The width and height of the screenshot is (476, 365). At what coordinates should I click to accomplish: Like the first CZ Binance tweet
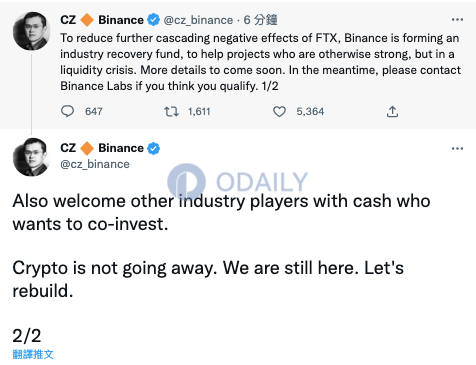click(279, 111)
